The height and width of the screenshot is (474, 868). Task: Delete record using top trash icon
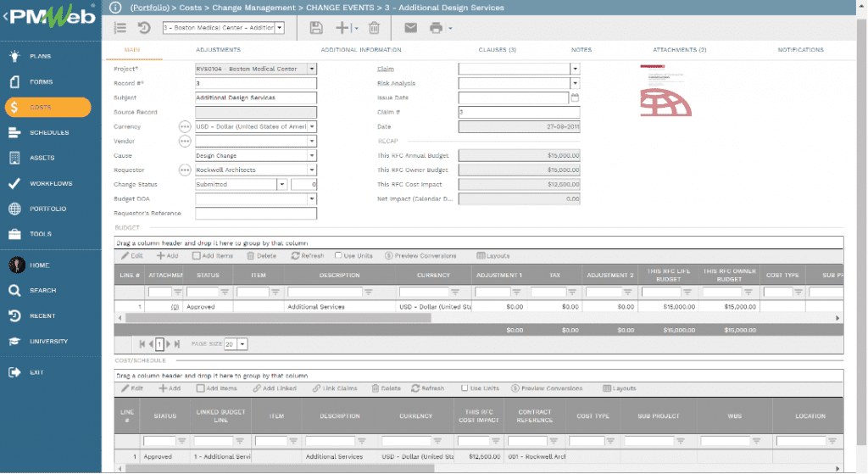pos(374,28)
